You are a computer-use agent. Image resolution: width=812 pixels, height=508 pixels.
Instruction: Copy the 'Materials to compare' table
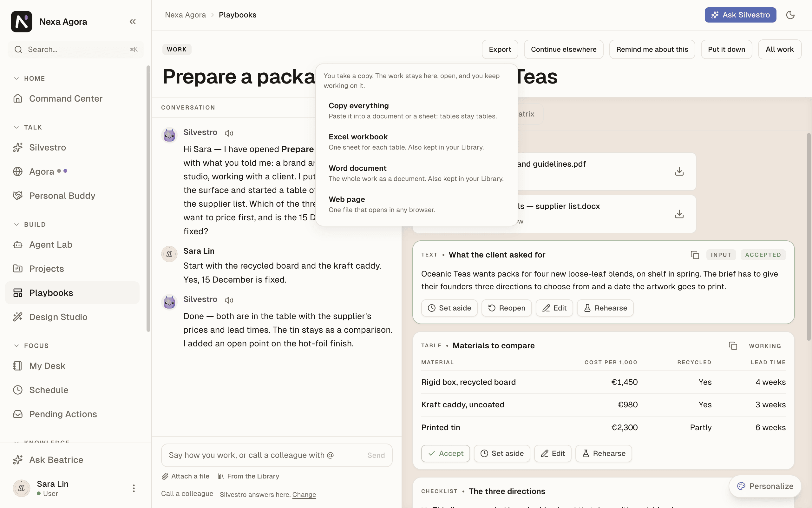[x=733, y=345]
